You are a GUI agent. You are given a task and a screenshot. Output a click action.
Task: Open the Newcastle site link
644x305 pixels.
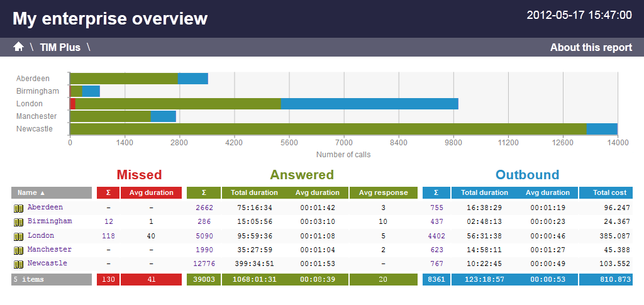click(x=47, y=263)
